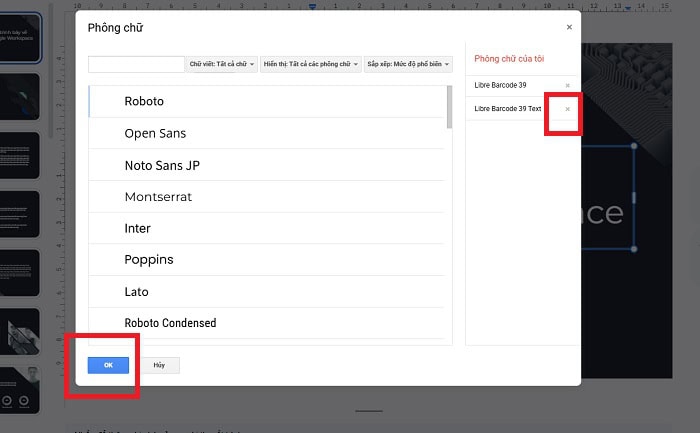Click the font search input field
700x433 pixels.
136,64
